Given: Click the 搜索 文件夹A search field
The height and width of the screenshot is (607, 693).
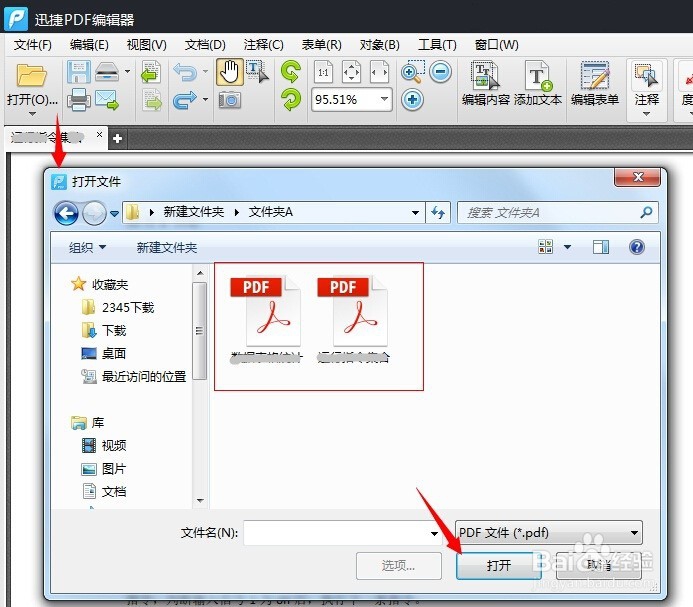Looking at the screenshot, I should 557,213.
